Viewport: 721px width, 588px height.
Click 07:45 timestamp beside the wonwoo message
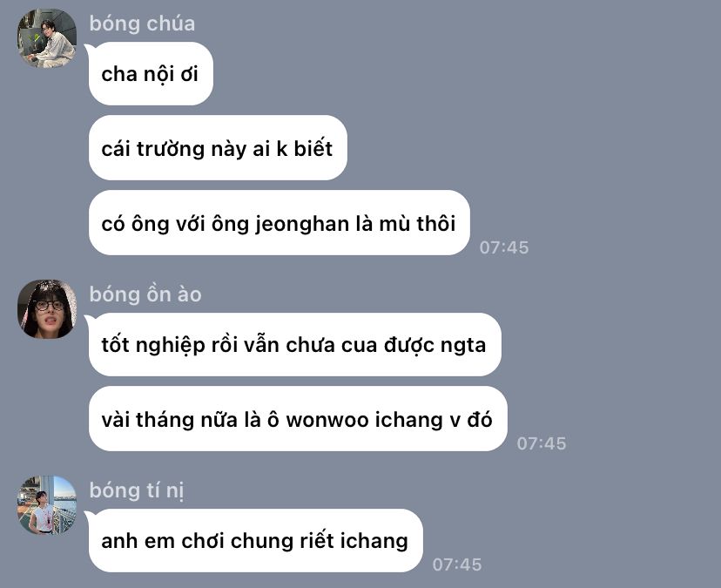click(x=542, y=443)
